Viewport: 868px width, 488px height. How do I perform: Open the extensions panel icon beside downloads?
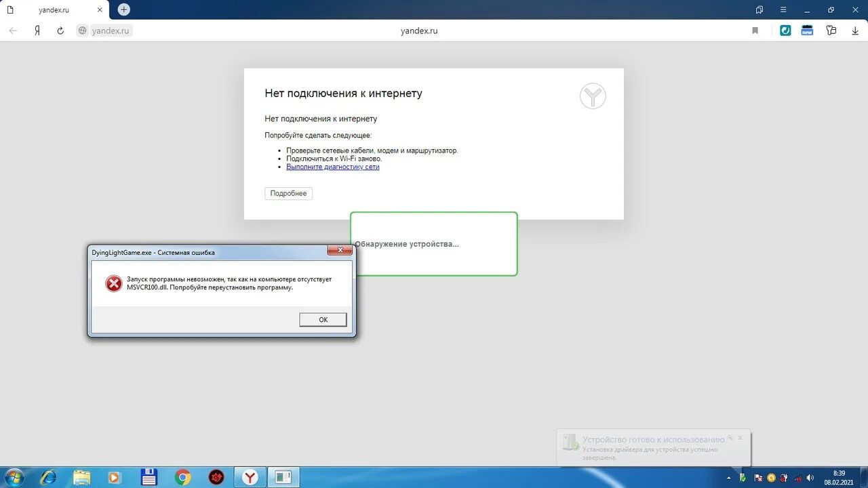pos(831,30)
